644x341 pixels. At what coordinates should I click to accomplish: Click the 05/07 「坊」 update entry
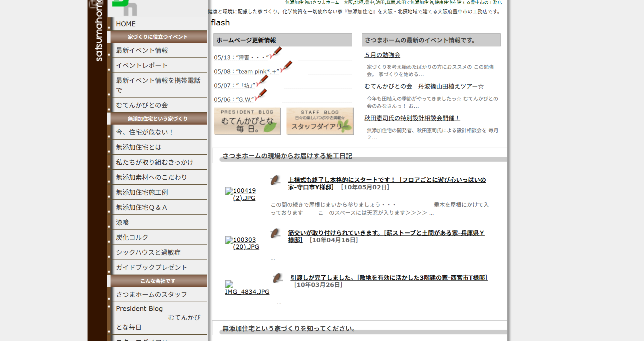pyautogui.click(x=234, y=86)
